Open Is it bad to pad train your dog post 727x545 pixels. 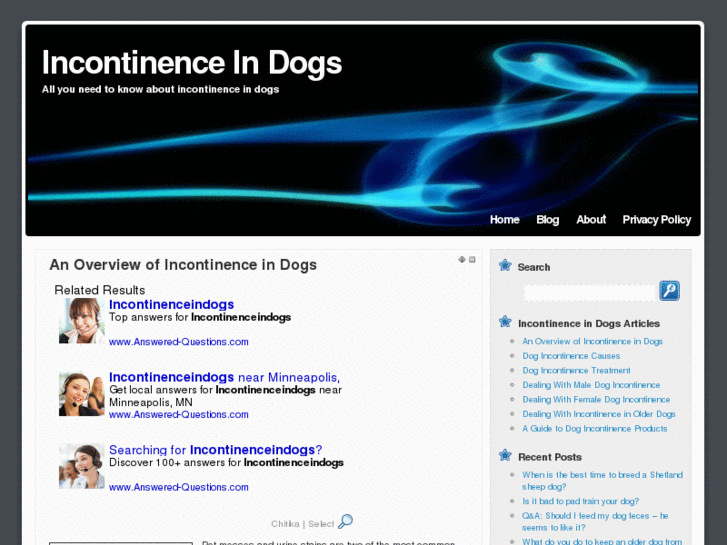(x=580, y=501)
